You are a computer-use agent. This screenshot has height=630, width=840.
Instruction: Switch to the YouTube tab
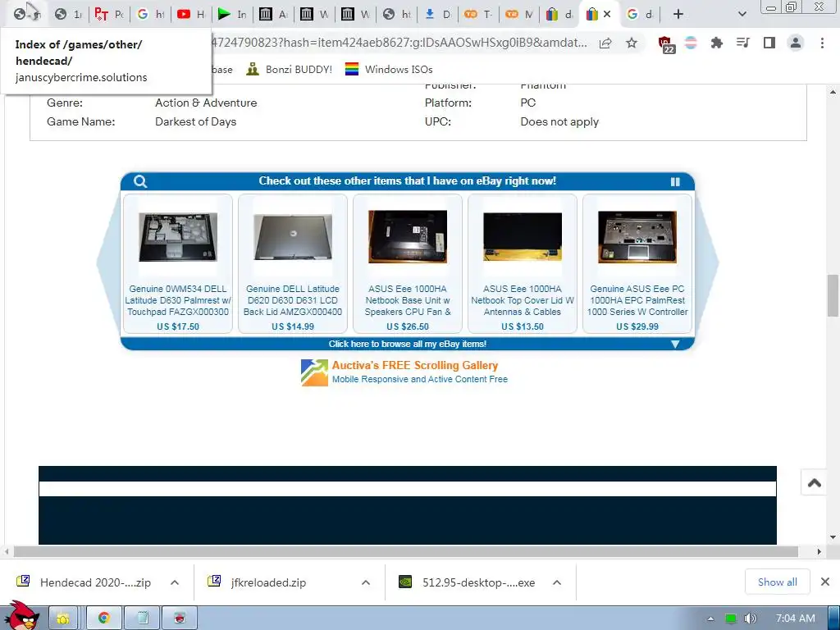(x=191, y=15)
